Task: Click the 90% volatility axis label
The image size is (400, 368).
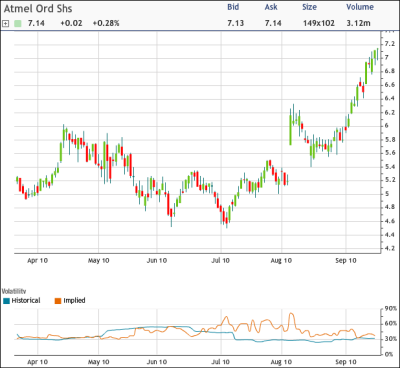Action: (x=391, y=309)
